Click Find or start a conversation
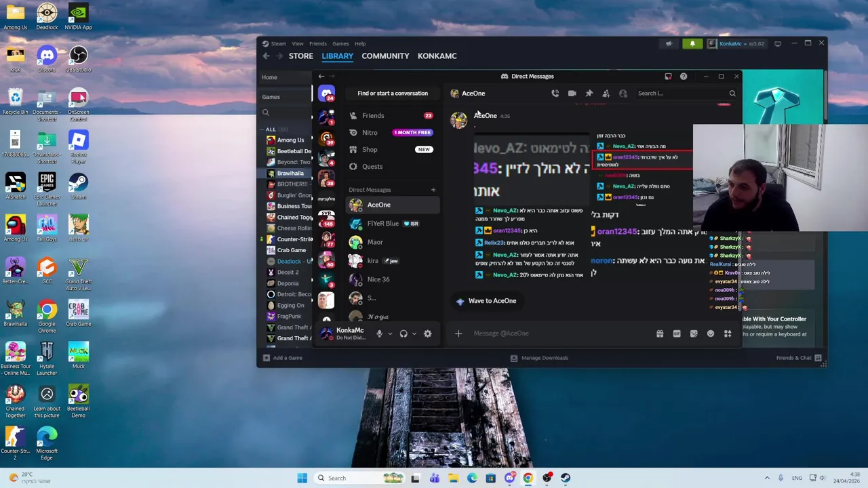 (393, 94)
